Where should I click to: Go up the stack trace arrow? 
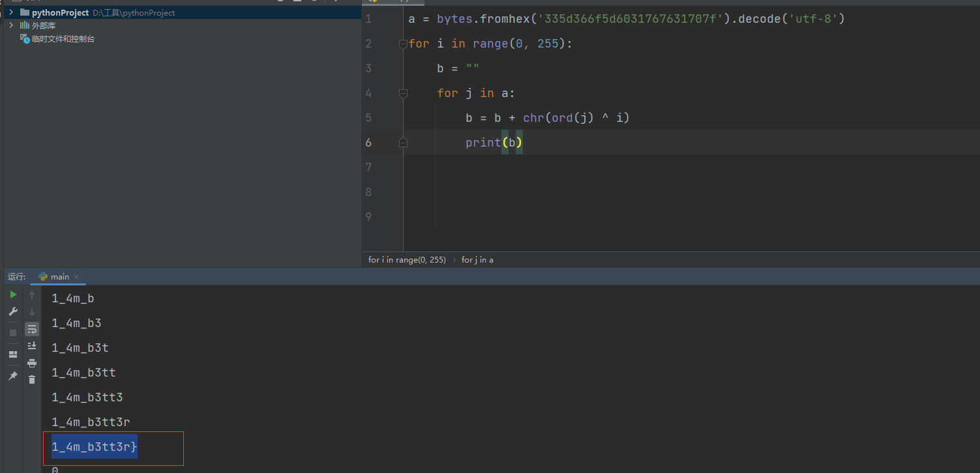pos(32,295)
